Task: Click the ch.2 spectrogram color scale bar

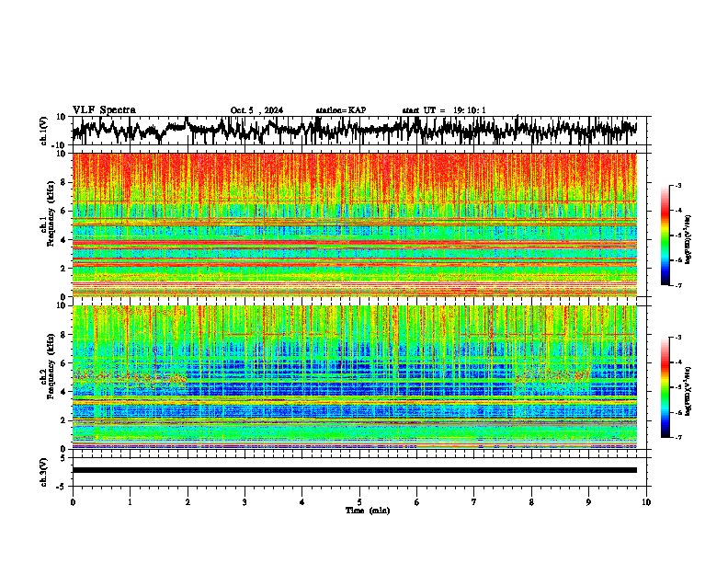Action: (x=665, y=387)
